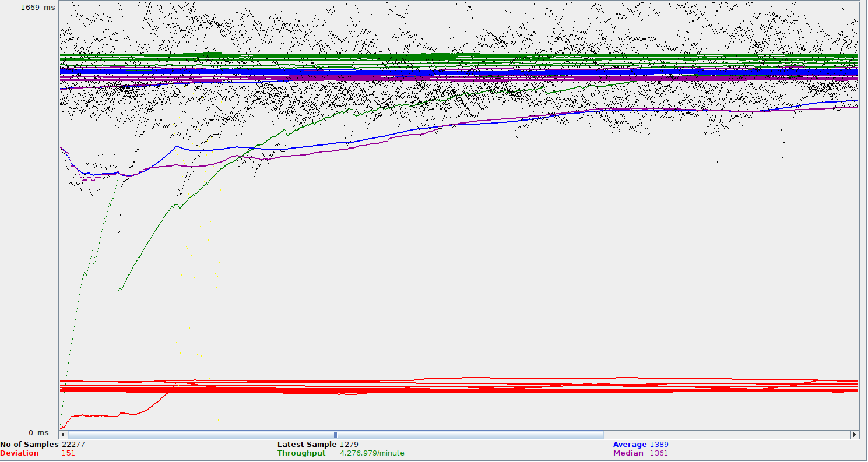Screen dimensions: 868x462
Task: Click the "No of Samples" label
Action: (29, 445)
